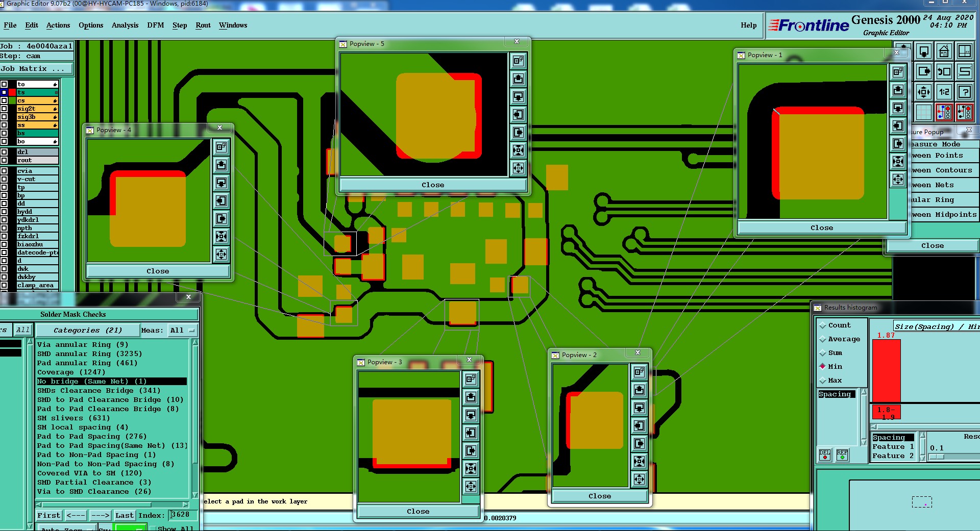Click the down arrow of histogram Spacing list
Screen dimensions: 980x531
click(x=864, y=443)
